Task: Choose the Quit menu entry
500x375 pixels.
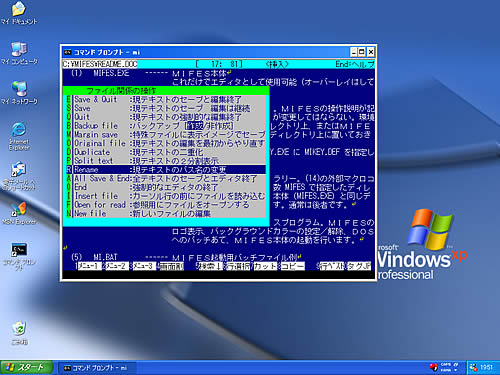Action: (x=166, y=117)
